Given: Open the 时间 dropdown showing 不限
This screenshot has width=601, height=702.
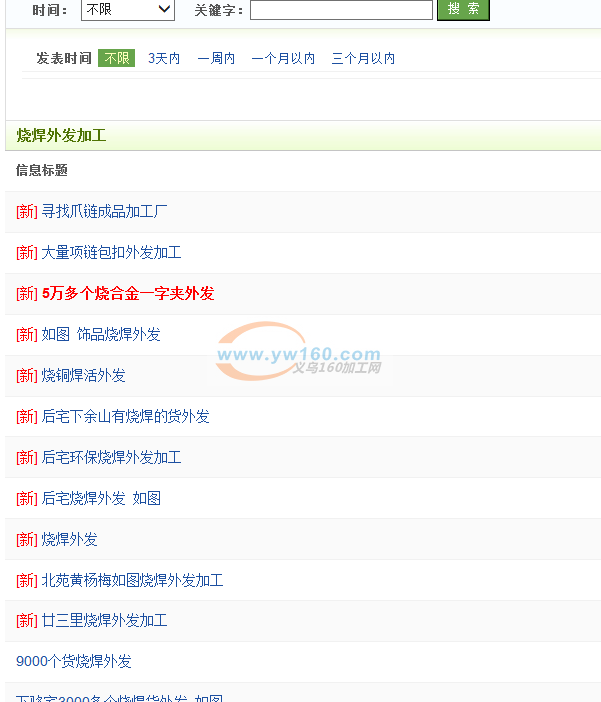Looking at the screenshot, I should tap(127, 10).
